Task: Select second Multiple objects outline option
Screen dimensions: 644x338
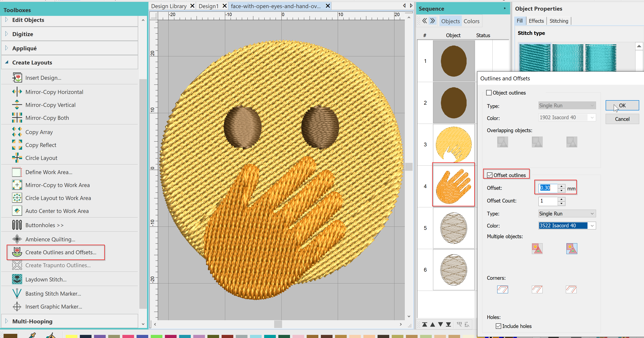Action: pos(572,249)
